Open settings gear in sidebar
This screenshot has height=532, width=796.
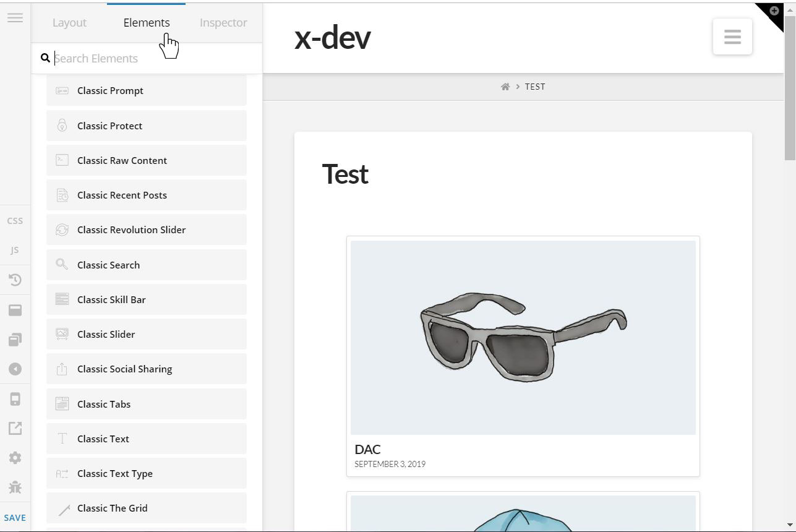15,458
